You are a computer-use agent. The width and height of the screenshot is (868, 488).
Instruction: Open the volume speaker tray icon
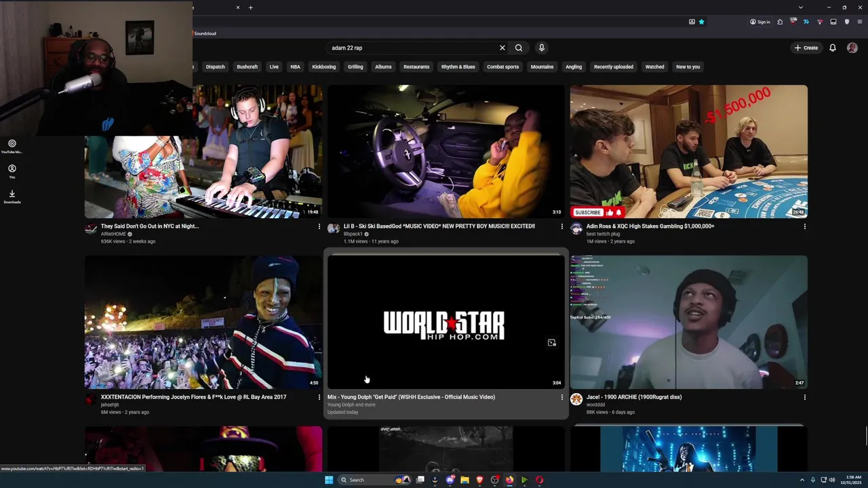click(832, 480)
